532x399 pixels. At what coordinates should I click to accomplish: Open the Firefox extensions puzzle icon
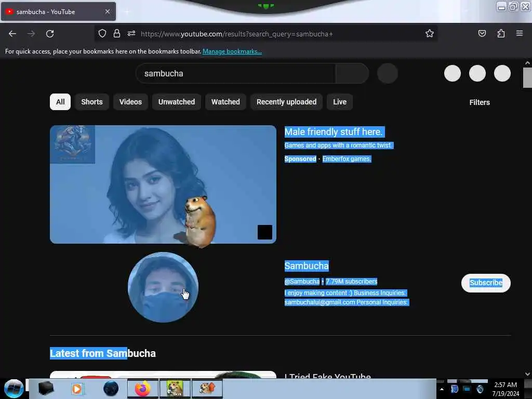[501, 34]
